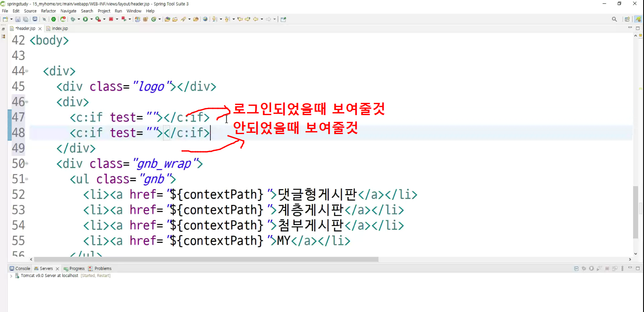Open the terminal console toolbar icon
The height and width of the screenshot is (312, 644).
pyautogui.click(x=35, y=19)
